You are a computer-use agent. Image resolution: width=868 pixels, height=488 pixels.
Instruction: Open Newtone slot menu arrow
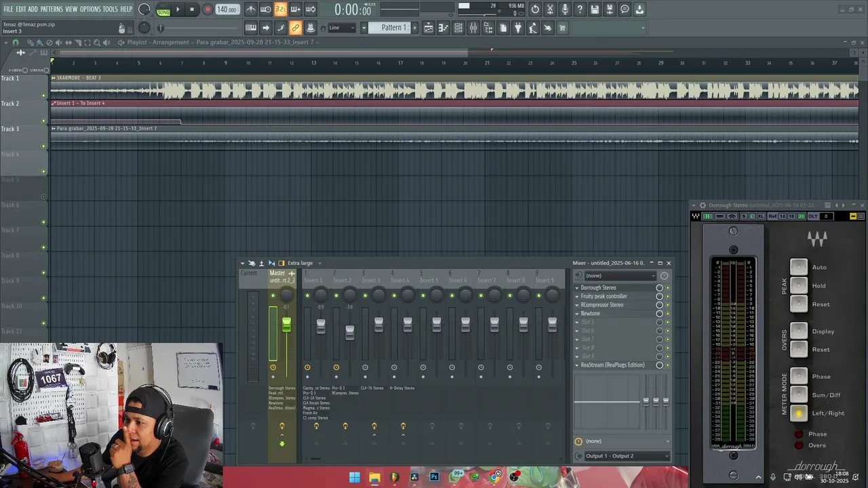[577, 314]
